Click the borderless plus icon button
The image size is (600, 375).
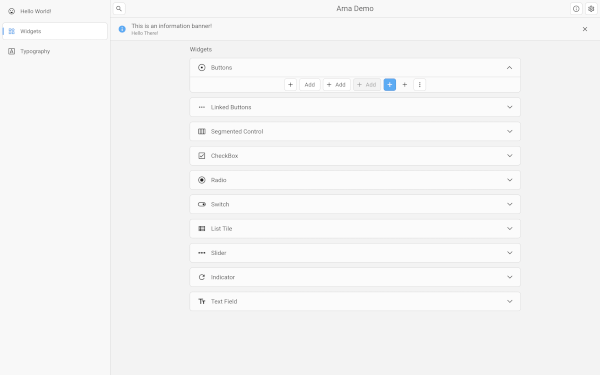[x=404, y=85]
